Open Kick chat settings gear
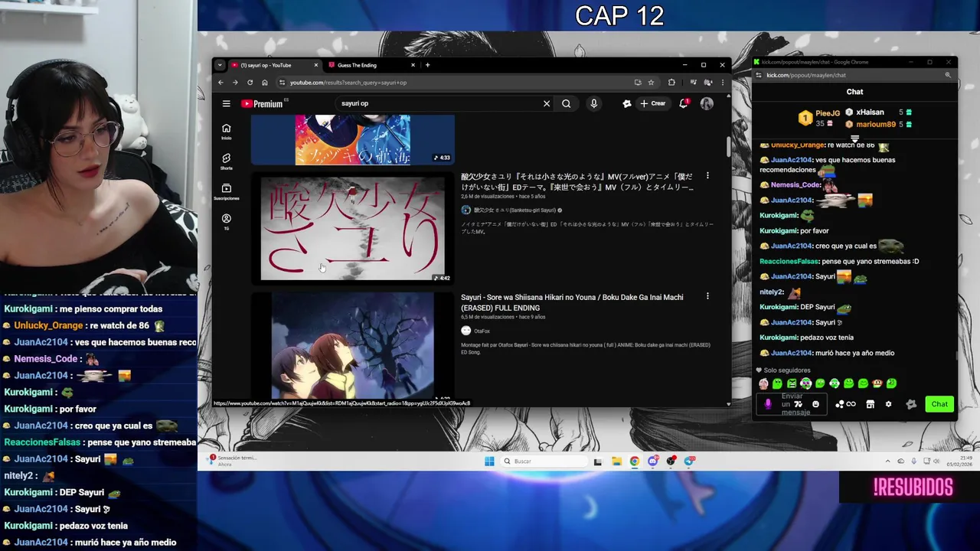 pos(888,404)
